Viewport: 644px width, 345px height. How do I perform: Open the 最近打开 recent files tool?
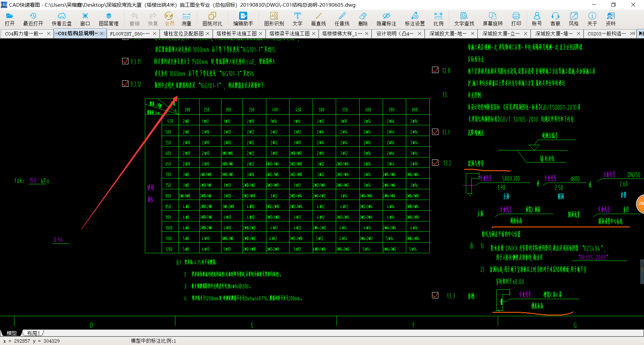pos(33,19)
